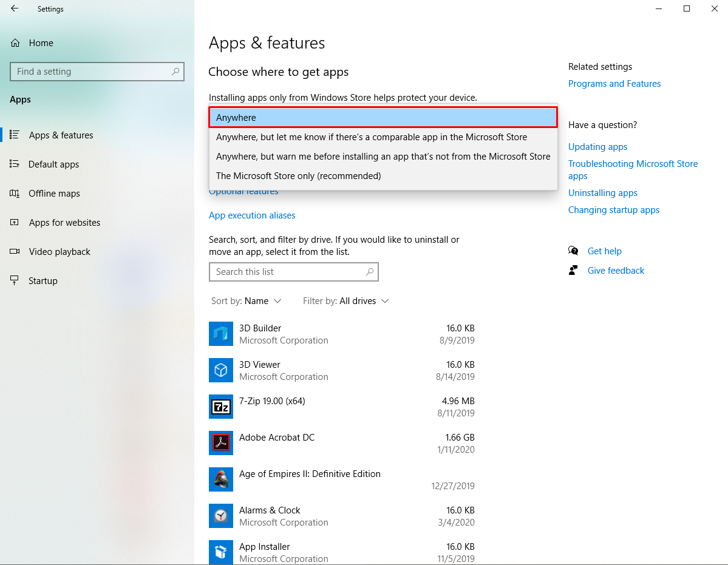Click the Offline maps icon
Viewport: 728px width, 565px height.
(15, 194)
